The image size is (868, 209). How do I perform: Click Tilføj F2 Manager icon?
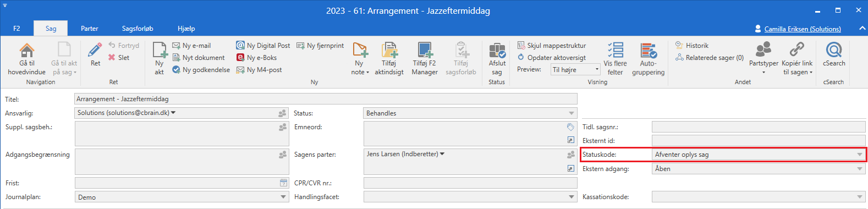425,50
